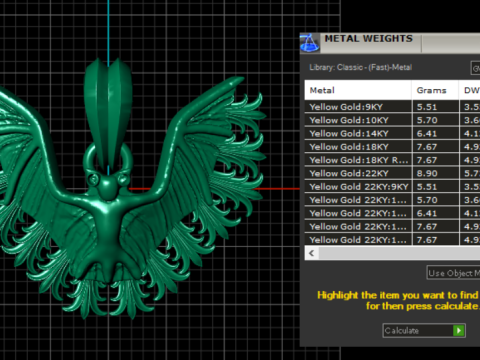Select the Yellow Gold:10KY row

point(392,120)
